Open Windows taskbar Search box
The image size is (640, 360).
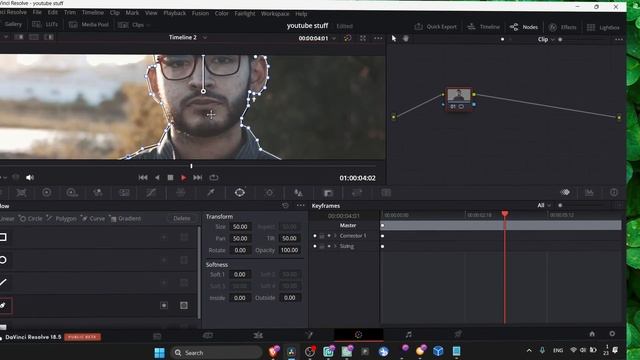point(216,352)
